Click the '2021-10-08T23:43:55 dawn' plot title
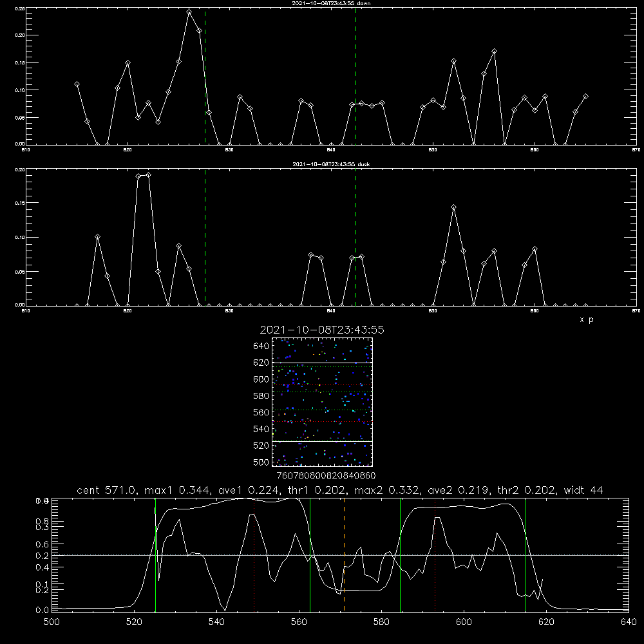644x644 pixels. [331, 3]
